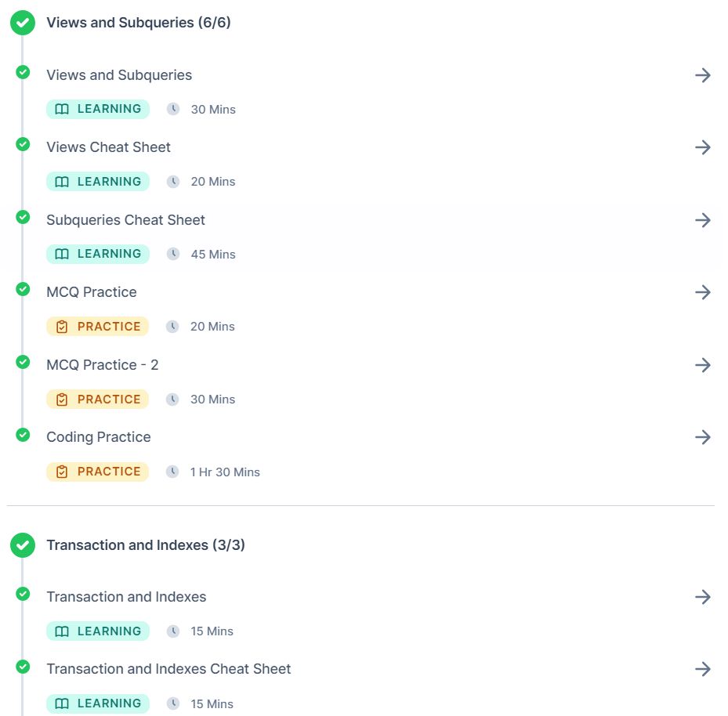Collapse Views and Subqueries (6/6) section

[x=139, y=22]
